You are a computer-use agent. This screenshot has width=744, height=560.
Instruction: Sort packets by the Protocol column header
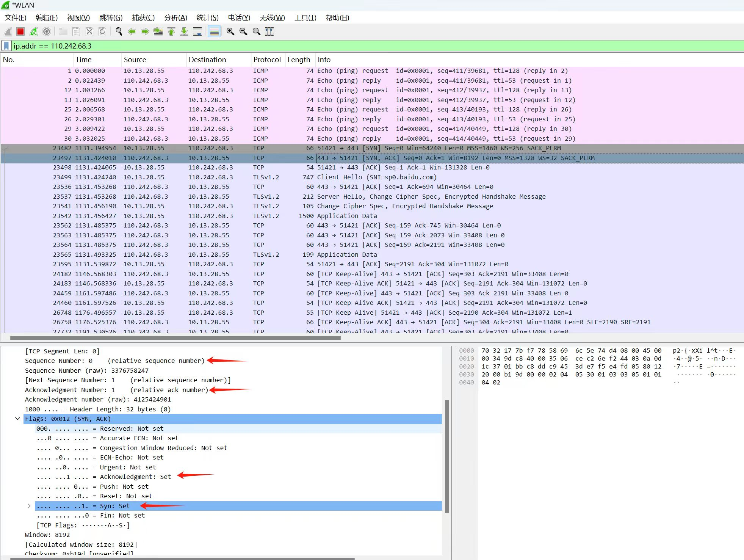pos(267,60)
